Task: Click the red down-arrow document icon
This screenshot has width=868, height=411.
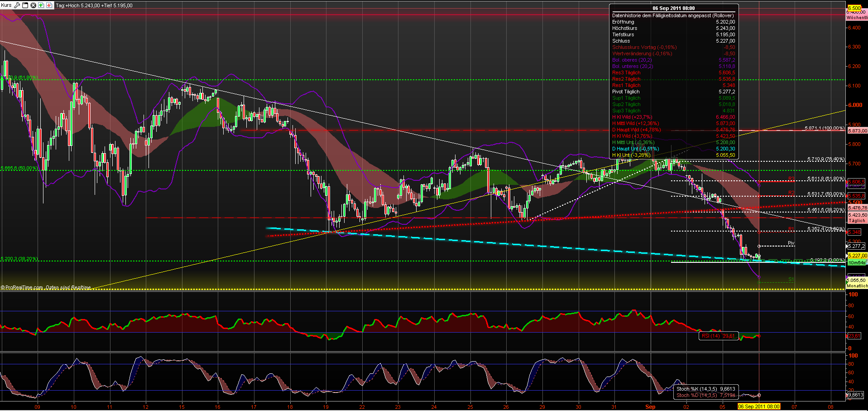Action: point(49,5)
